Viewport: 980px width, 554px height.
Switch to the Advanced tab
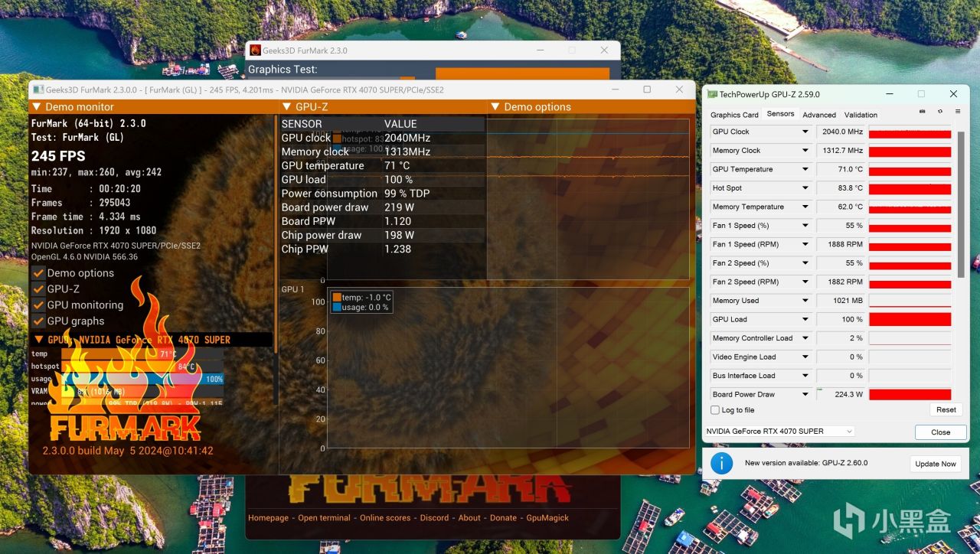(819, 115)
